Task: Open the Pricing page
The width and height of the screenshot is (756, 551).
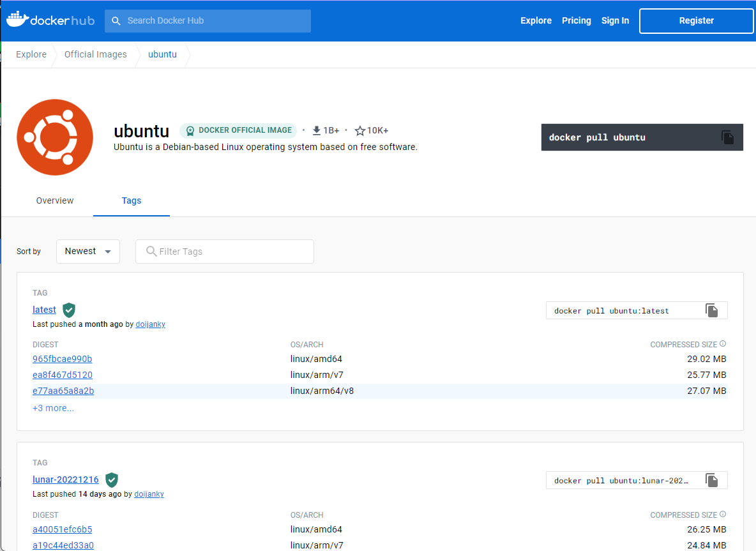Action: pos(576,20)
